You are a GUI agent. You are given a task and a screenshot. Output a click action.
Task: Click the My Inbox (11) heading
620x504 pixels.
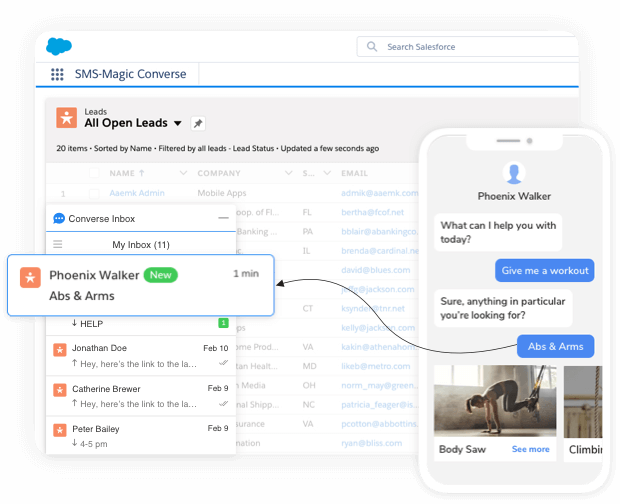[x=141, y=245]
